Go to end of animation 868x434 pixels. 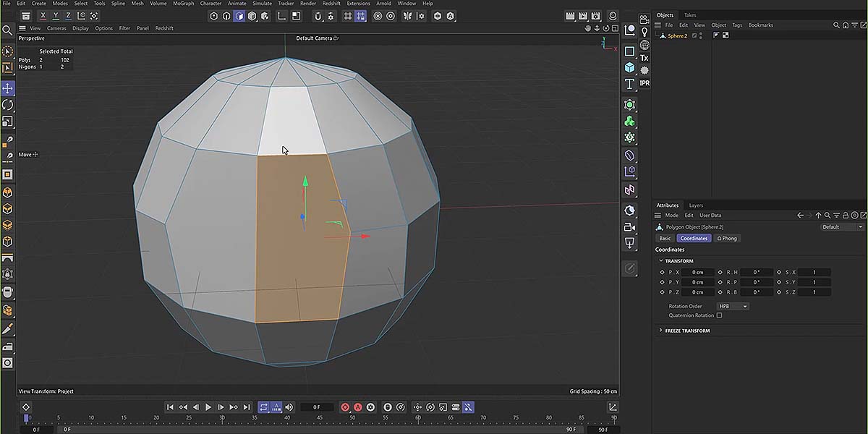(247, 407)
